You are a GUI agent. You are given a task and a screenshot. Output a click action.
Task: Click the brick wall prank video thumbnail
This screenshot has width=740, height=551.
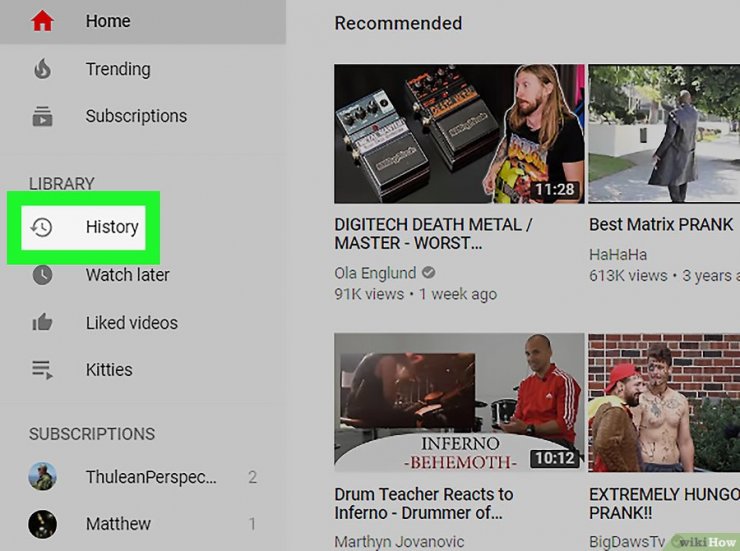pyautogui.click(x=664, y=402)
